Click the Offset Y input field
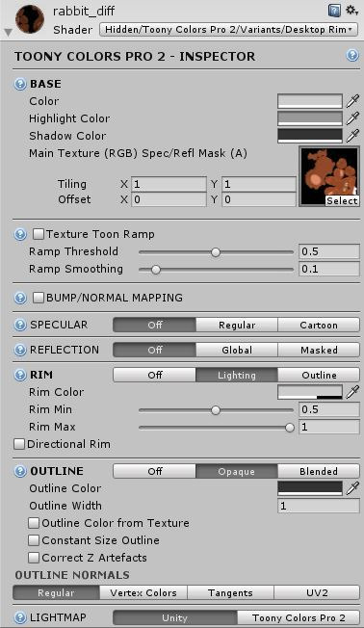This screenshot has height=628, width=364. [x=259, y=199]
